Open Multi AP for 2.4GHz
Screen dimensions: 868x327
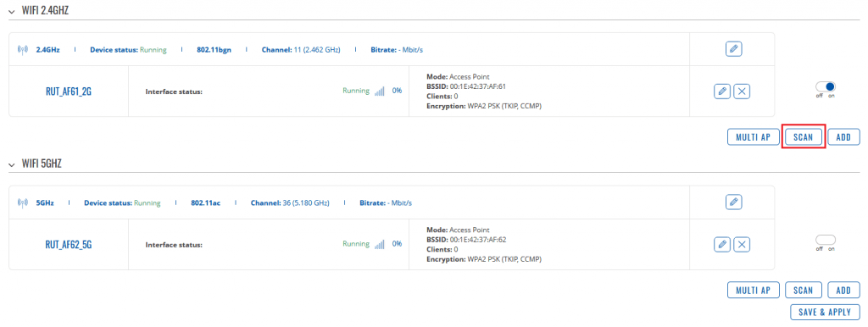tap(754, 137)
